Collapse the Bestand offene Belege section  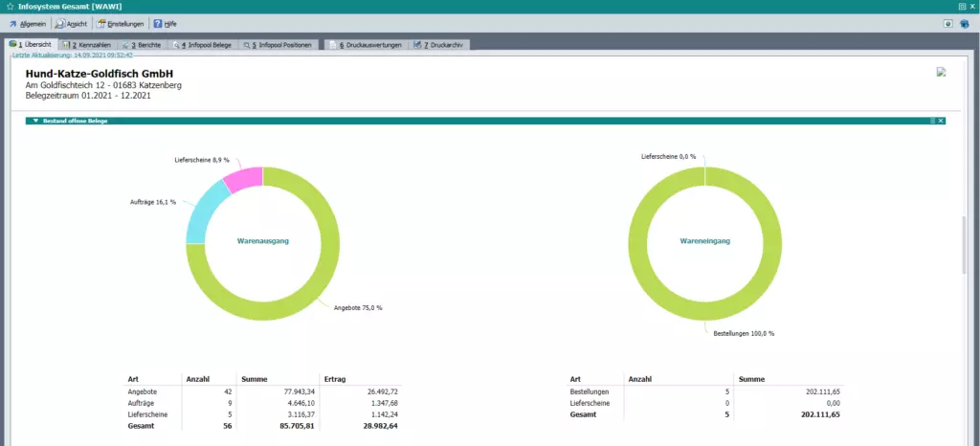point(35,121)
